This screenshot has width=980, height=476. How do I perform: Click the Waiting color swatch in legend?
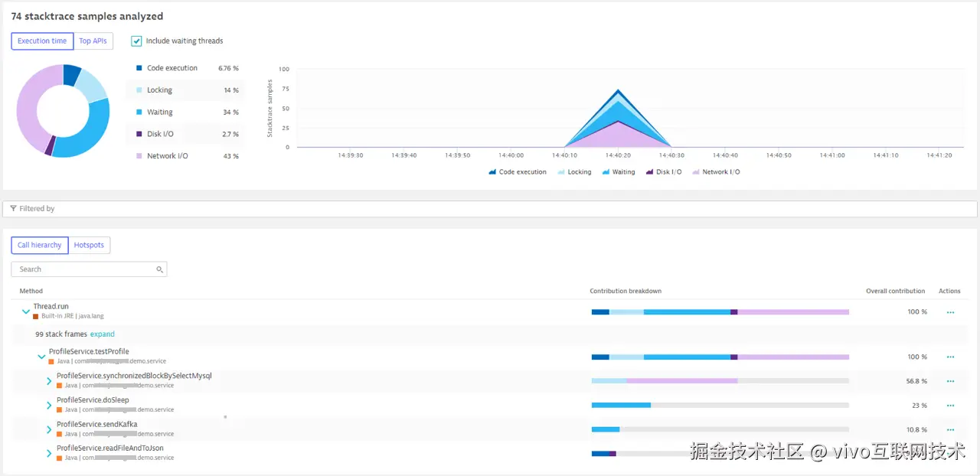pyautogui.click(x=139, y=112)
